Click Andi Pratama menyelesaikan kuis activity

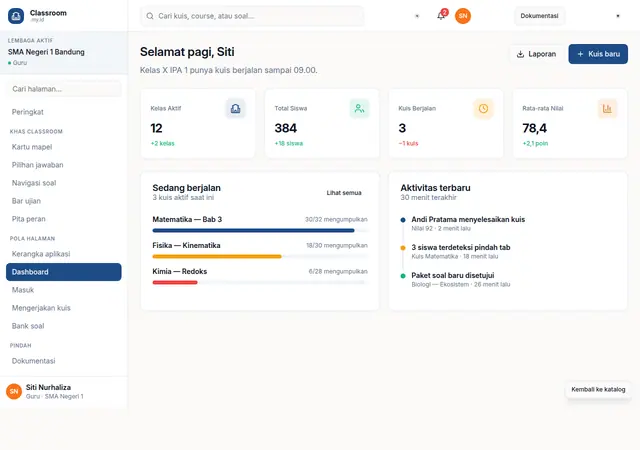[468, 220]
